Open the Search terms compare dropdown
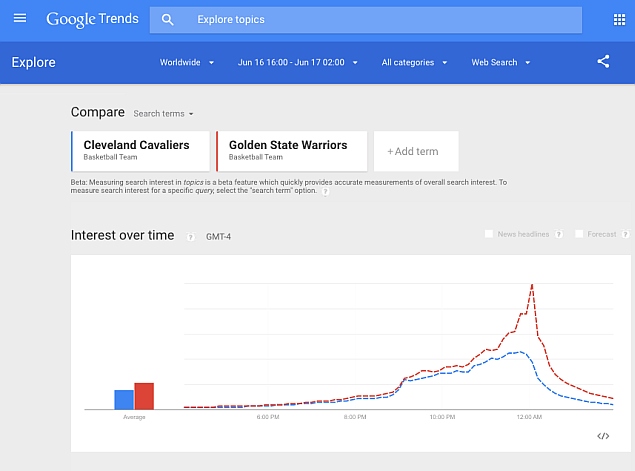The width and height of the screenshot is (635, 471). [163, 114]
